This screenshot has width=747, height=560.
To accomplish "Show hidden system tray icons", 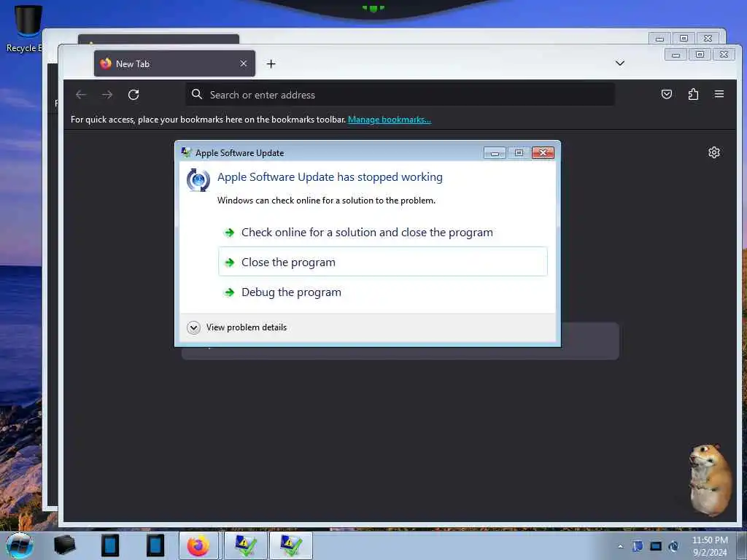I will [620, 546].
